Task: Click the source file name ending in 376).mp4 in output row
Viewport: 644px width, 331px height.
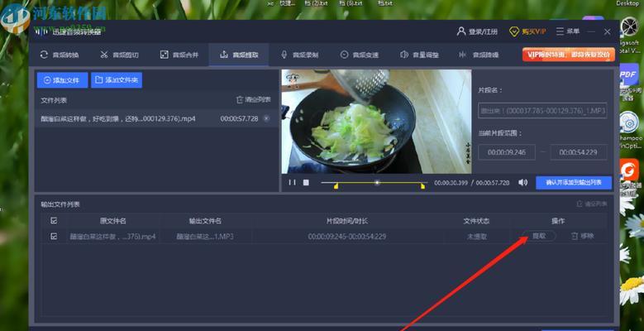Action: 112,237
